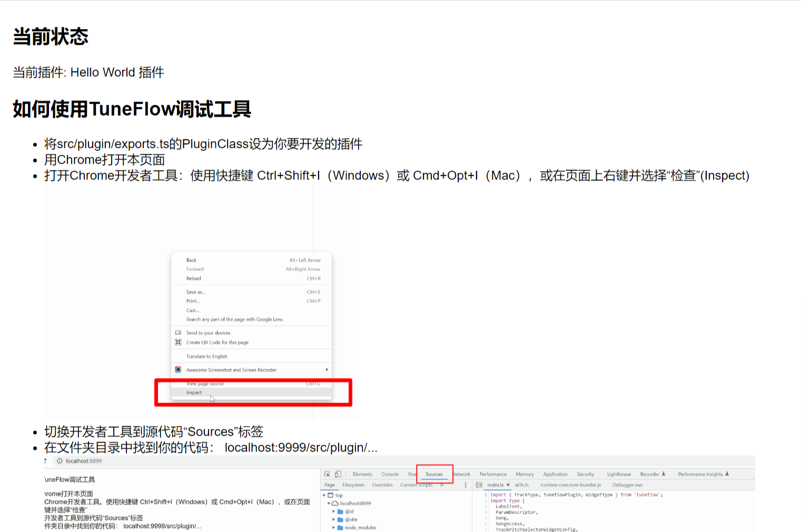
Task: Switch to the Sources tab
Action: click(x=434, y=474)
